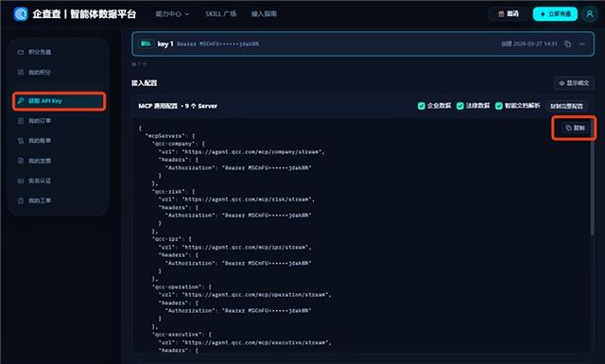Open 我的发票 in the sidebar
The image size is (605, 364).
click(x=59, y=161)
